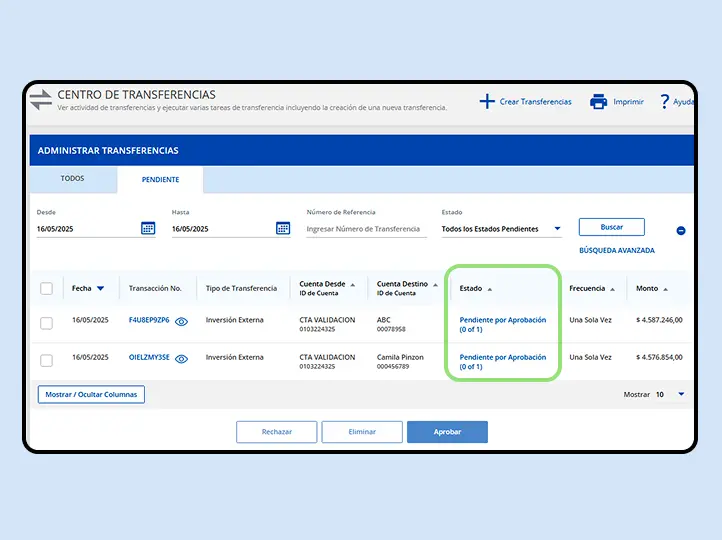Open help with the question mark icon
722x540 pixels.
[664, 101]
